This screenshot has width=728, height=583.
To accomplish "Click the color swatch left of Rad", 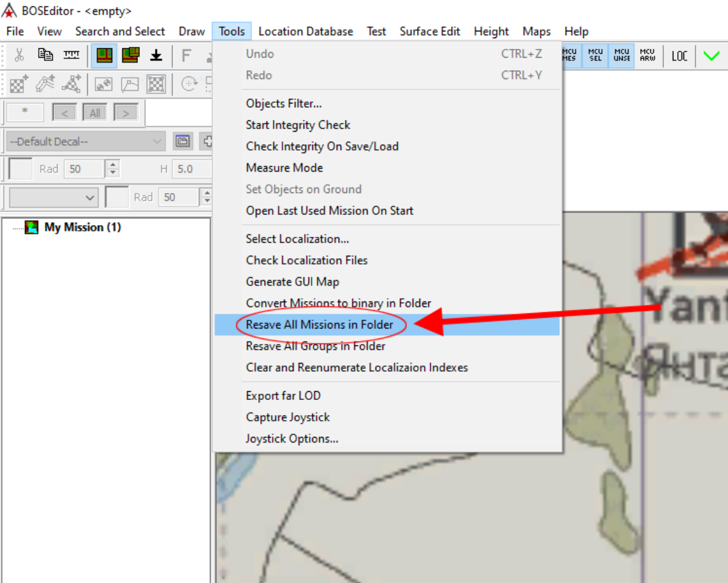I will [21, 169].
